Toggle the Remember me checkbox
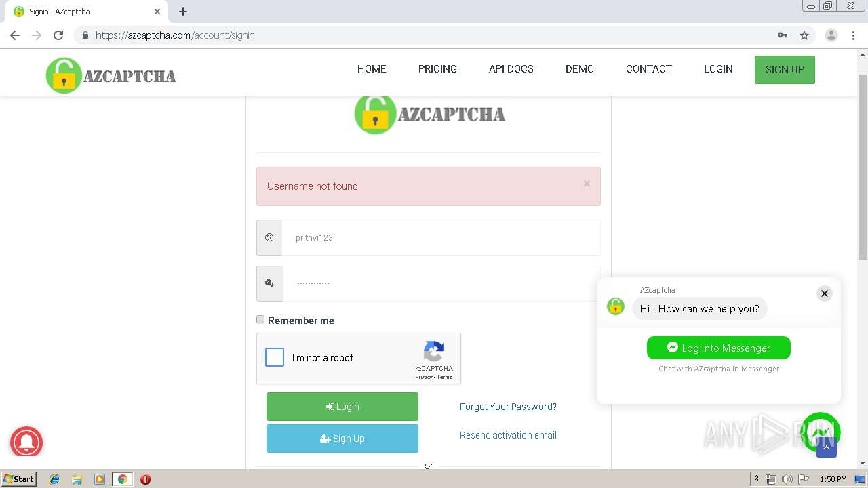This screenshot has width=868, height=488. pos(260,319)
